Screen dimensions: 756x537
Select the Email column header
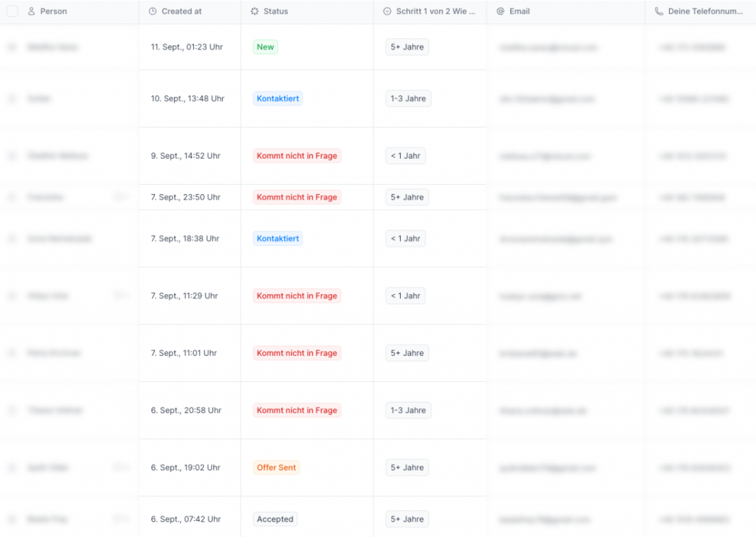[x=519, y=12]
